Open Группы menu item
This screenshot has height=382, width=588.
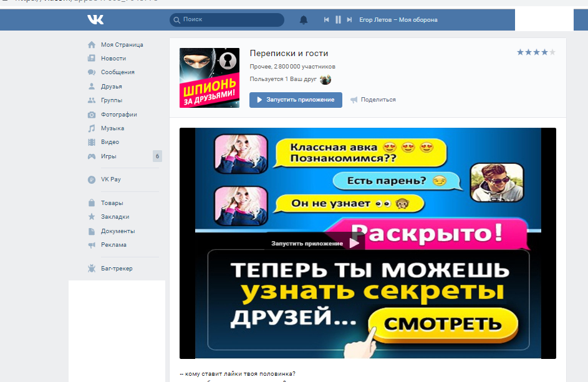112,100
